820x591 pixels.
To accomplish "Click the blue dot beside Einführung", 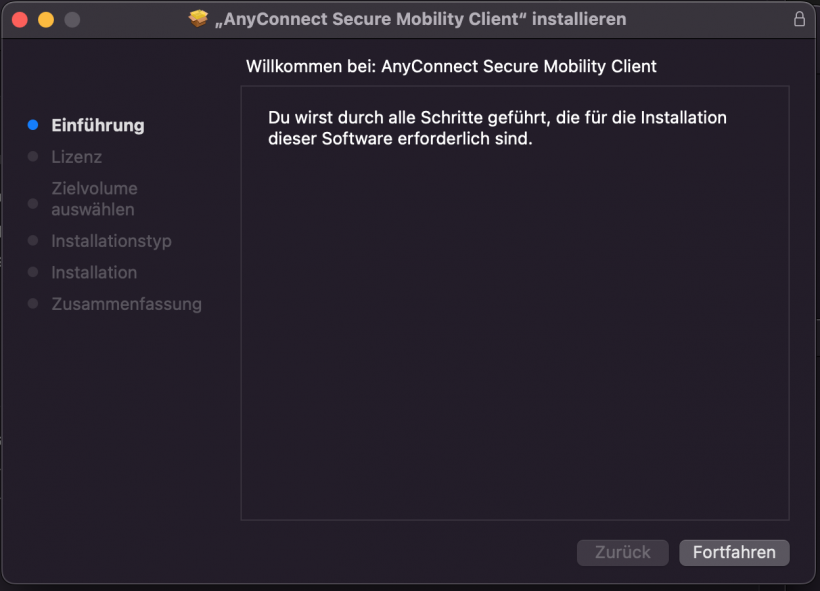I will [x=33, y=125].
